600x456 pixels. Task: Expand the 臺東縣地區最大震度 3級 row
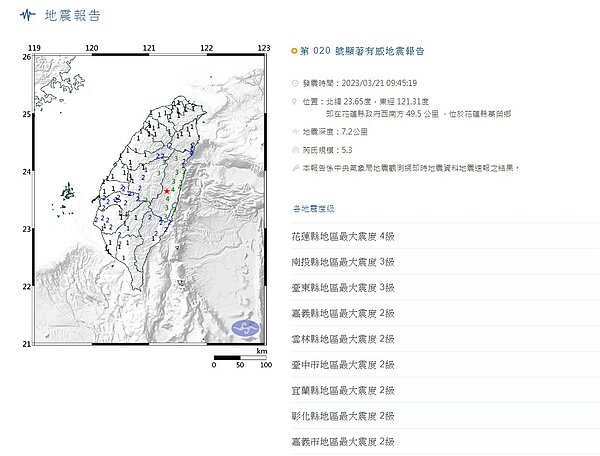[445, 288]
